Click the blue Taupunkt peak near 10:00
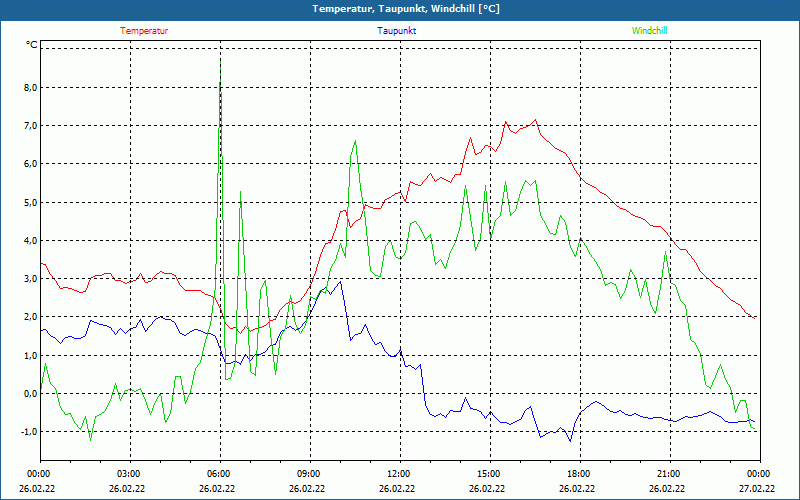The width and height of the screenshot is (800, 500). tap(340, 282)
